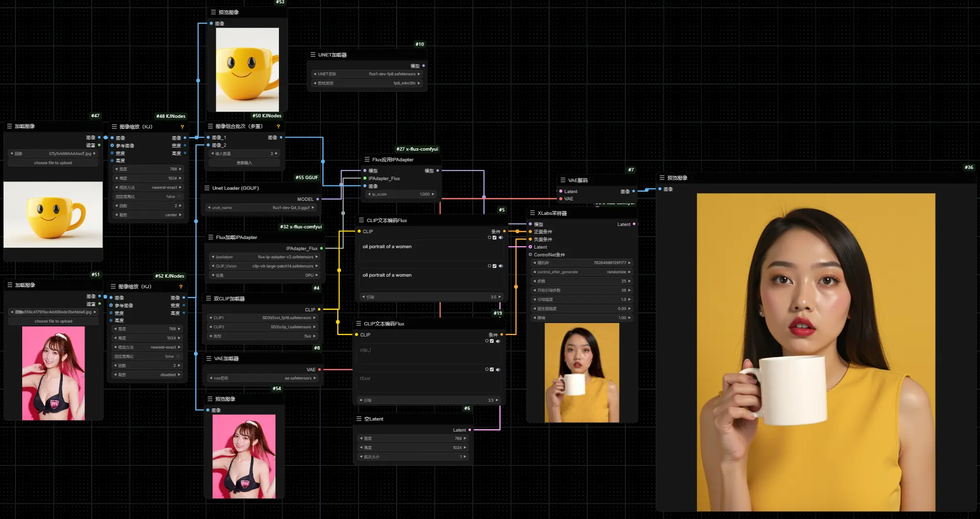Click speaker icon above the clip_l field
This screenshot has height=519, width=980.
(498, 341)
